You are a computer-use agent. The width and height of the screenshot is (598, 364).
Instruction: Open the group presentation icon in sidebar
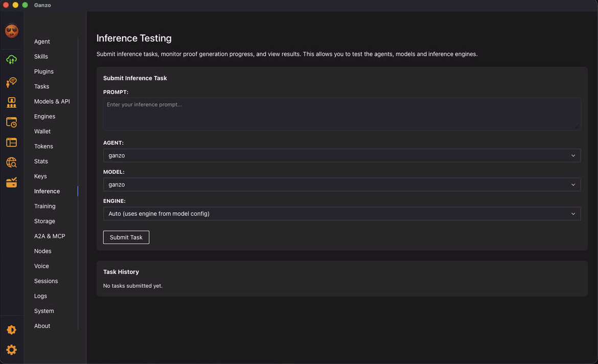(11, 102)
